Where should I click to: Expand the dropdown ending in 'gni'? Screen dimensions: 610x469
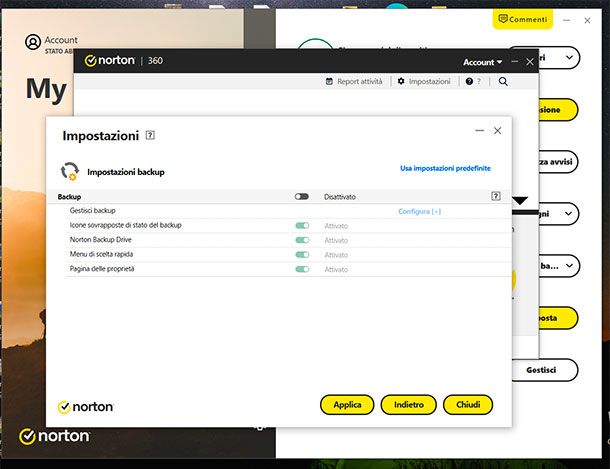568,214
